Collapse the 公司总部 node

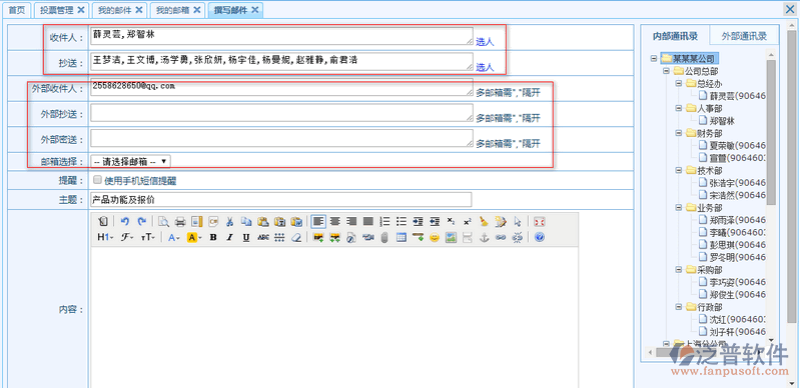click(x=666, y=71)
